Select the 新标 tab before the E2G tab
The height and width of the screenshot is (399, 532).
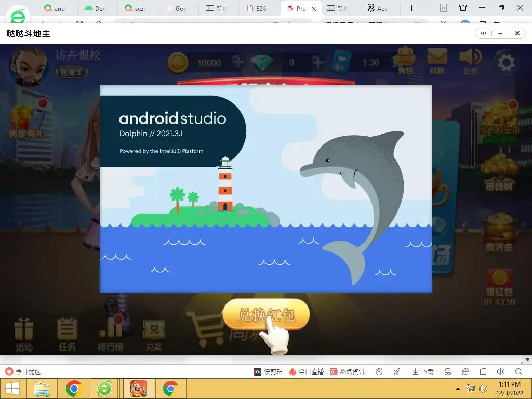[216, 8]
